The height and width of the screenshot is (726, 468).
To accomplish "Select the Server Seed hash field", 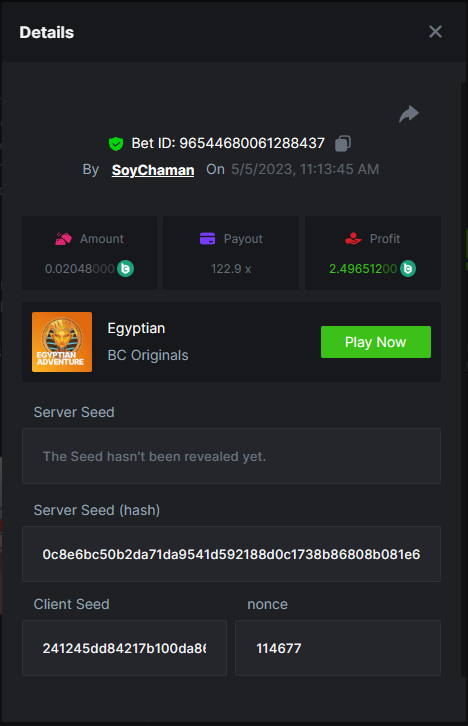I will [x=231, y=554].
